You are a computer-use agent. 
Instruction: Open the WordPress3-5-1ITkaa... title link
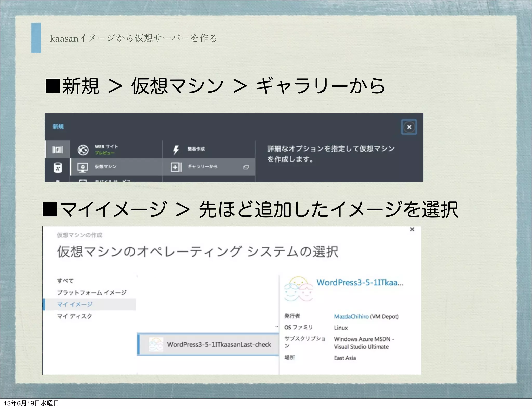[x=360, y=282]
